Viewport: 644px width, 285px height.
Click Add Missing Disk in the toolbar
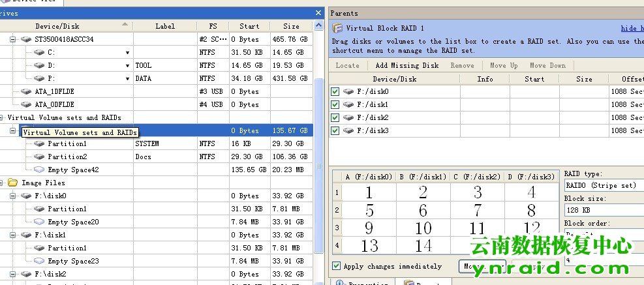[x=406, y=65]
